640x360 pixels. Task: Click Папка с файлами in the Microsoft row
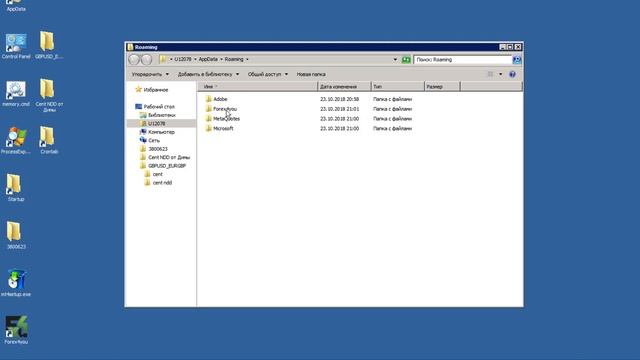(392, 129)
